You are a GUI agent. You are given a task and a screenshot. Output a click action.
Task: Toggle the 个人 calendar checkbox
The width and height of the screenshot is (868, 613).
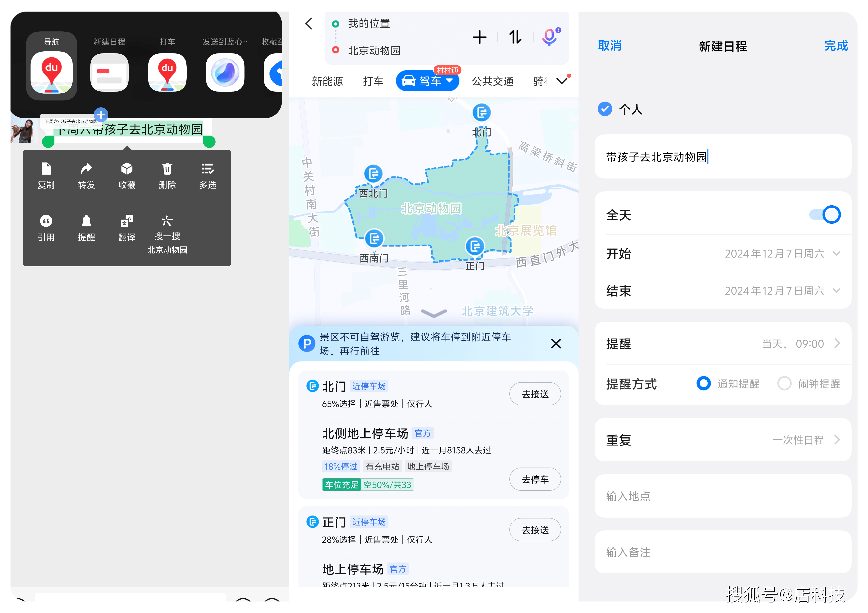(604, 109)
